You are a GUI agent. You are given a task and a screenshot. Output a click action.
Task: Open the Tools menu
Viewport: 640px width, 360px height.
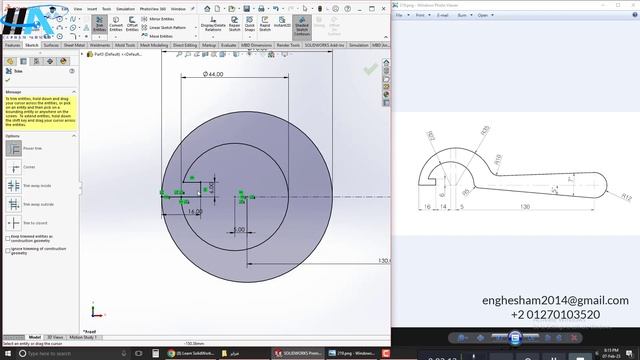pos(107,9)
